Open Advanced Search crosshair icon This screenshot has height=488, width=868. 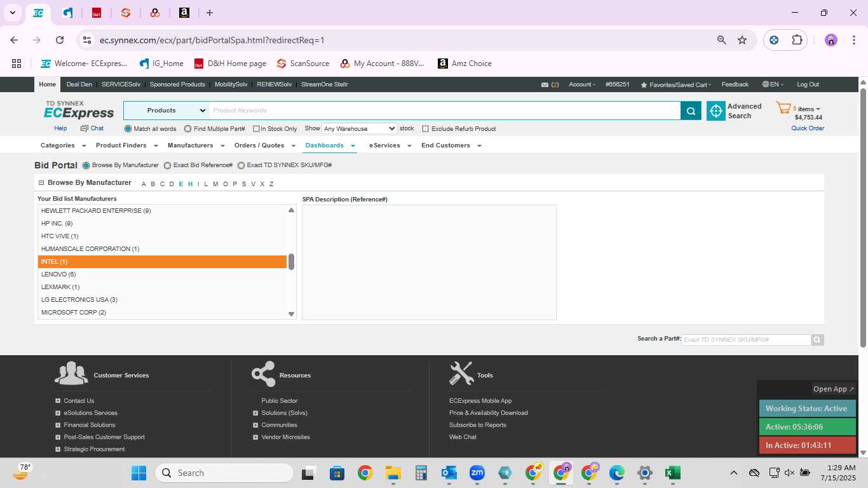(x=716, y=111)
